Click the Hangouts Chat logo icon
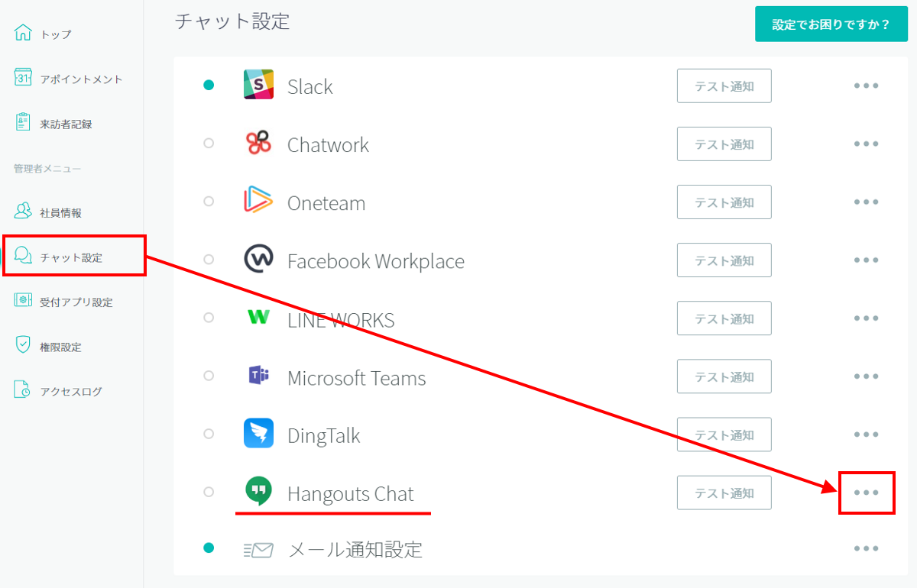The image size is (917, 588). coord(258,492)
